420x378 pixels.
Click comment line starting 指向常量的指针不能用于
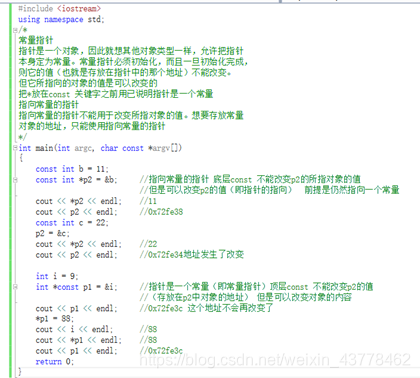pos(131,115)
